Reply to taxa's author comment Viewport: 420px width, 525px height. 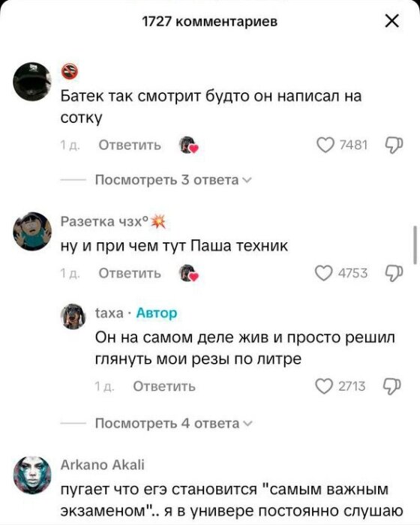coord(164,386)
